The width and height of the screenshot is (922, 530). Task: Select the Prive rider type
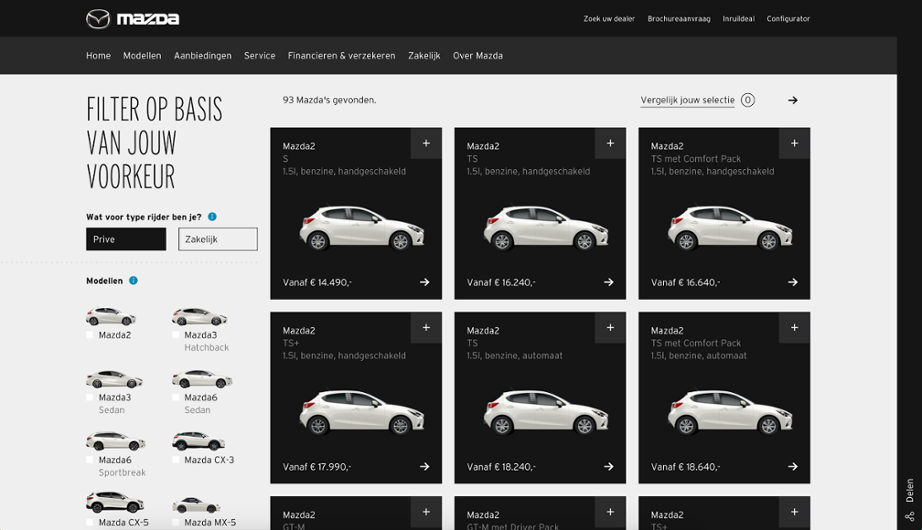coord(126,239)
